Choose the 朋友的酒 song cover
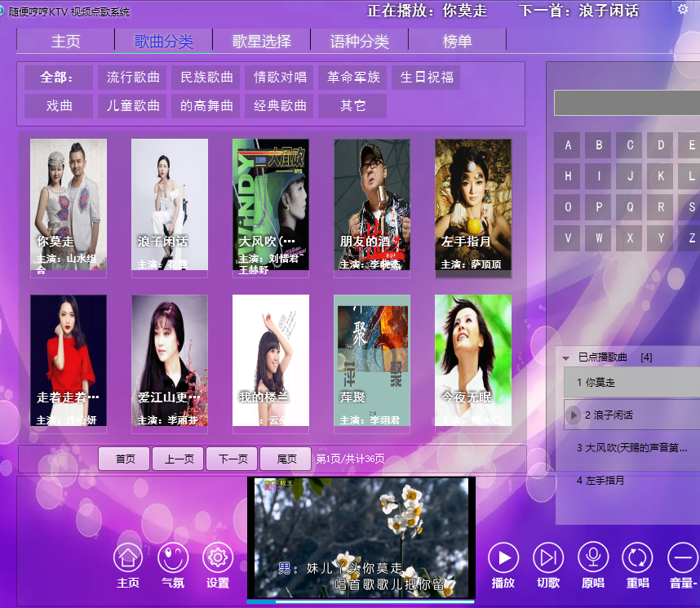This screenshot has height=608, width=700. pos(372,204)
